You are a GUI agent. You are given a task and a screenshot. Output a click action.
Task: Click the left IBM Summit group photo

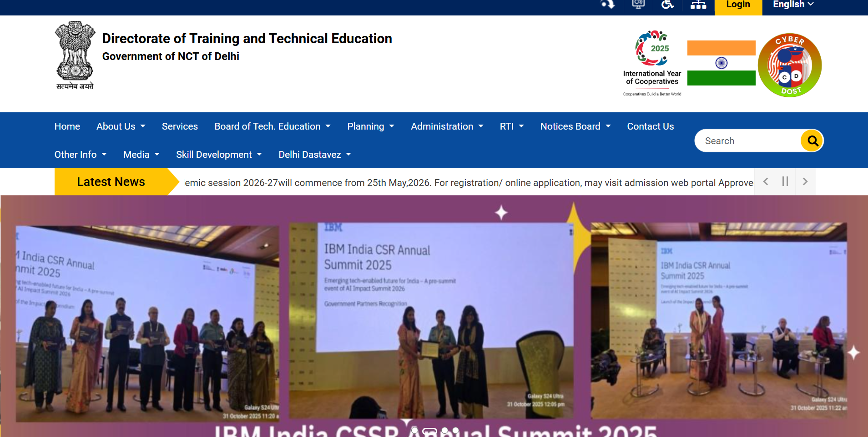147,323
